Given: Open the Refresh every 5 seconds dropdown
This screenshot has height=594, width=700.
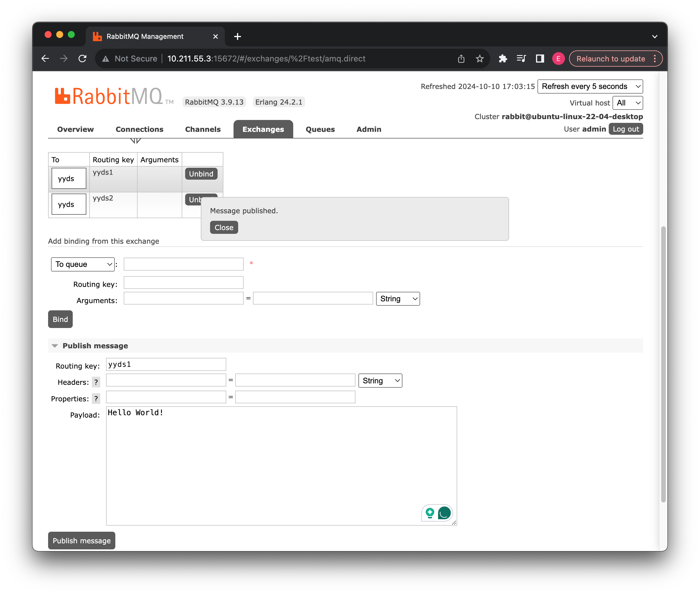Looking at the screenshot, I should [x=590, y=87].
